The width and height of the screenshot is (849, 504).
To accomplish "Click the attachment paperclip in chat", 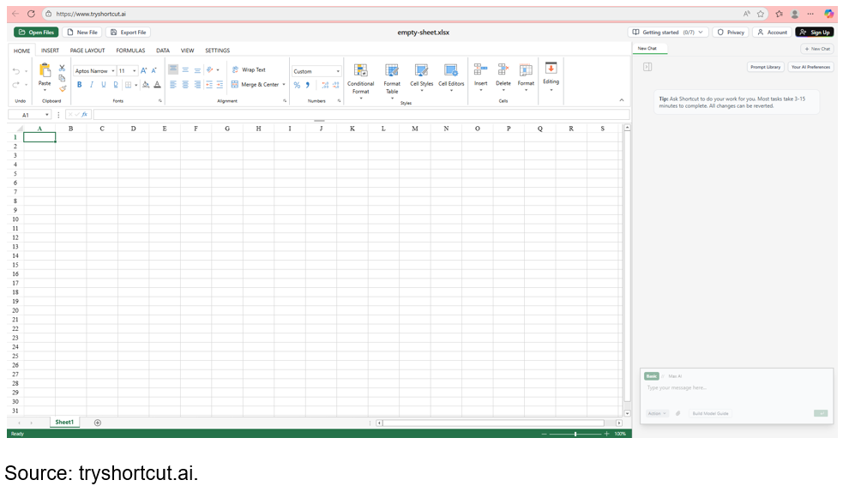I will tap(677, 413).
